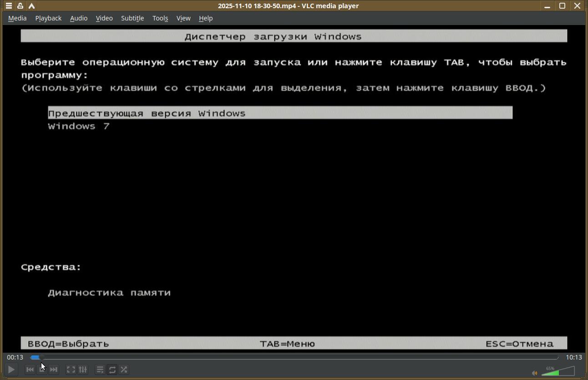Click the total duration 10:13 label

pos(574,357)
